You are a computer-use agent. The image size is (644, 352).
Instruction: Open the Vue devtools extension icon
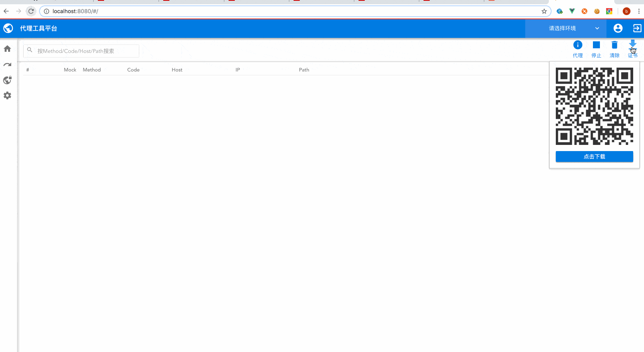(572, 11)
